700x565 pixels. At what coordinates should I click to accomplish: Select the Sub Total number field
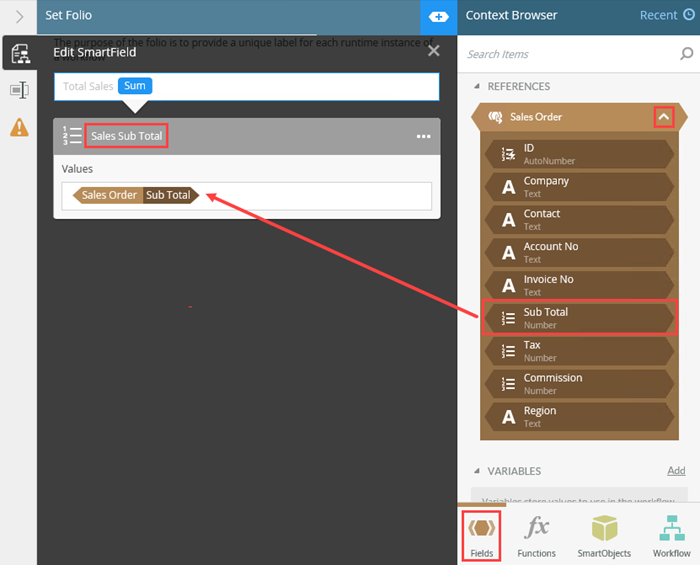coord(579,318)
